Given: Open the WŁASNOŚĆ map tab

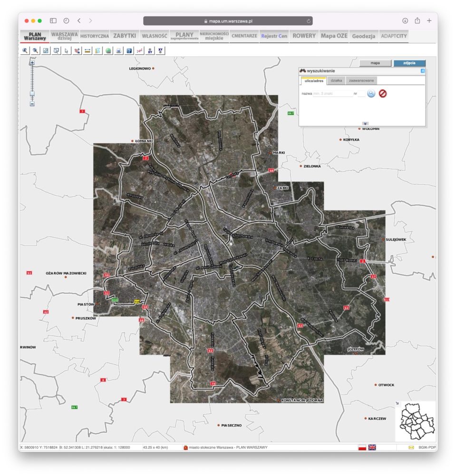Looking at the screenshot, I should click(155, 36).
